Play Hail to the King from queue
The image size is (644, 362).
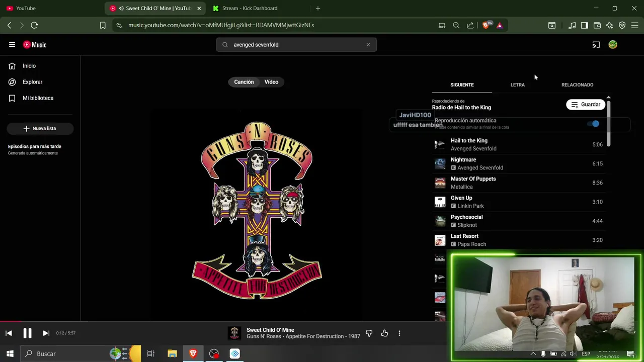pos(518,145)
